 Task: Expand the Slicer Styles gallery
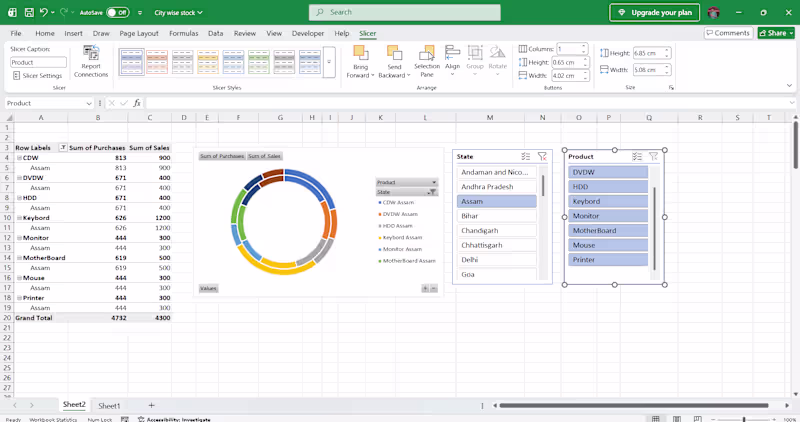pyautogui.click(x=329, y=62)
